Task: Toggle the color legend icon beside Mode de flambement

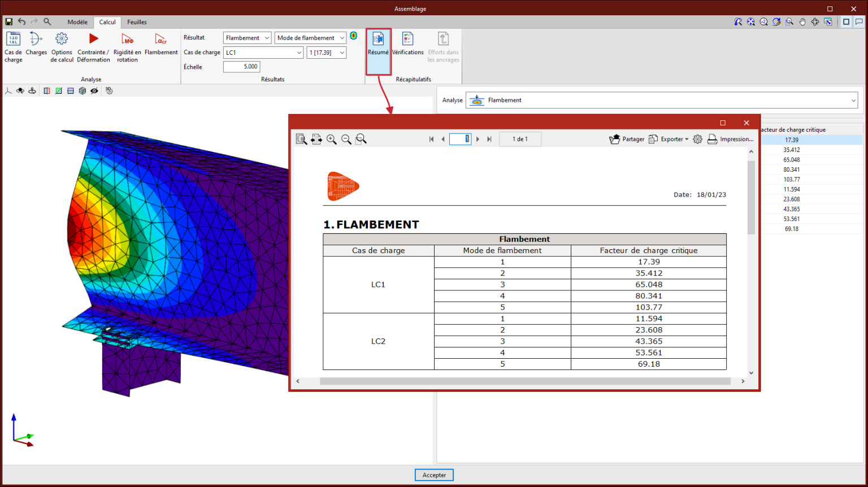Action: [354, 36]
